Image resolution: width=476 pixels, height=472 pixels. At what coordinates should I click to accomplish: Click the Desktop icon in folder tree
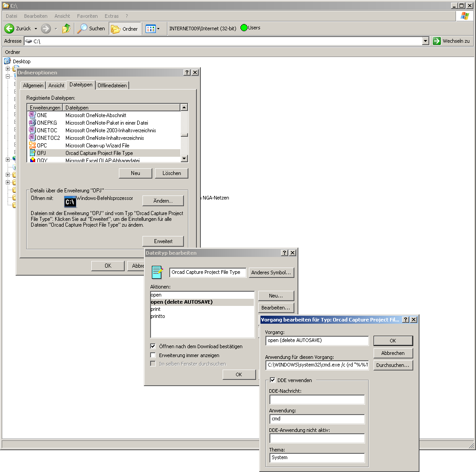point(7,61)
